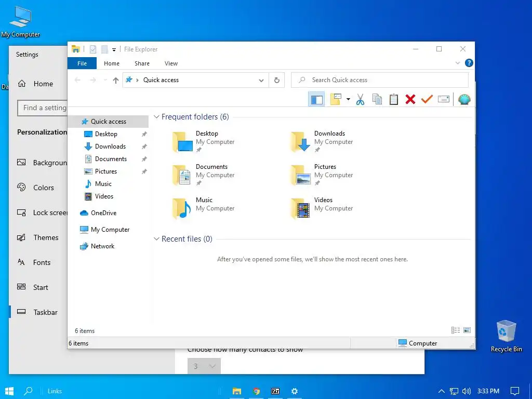Click the Cut scissors icon
The height and width of the screenshot is (399, 532).
361,99
